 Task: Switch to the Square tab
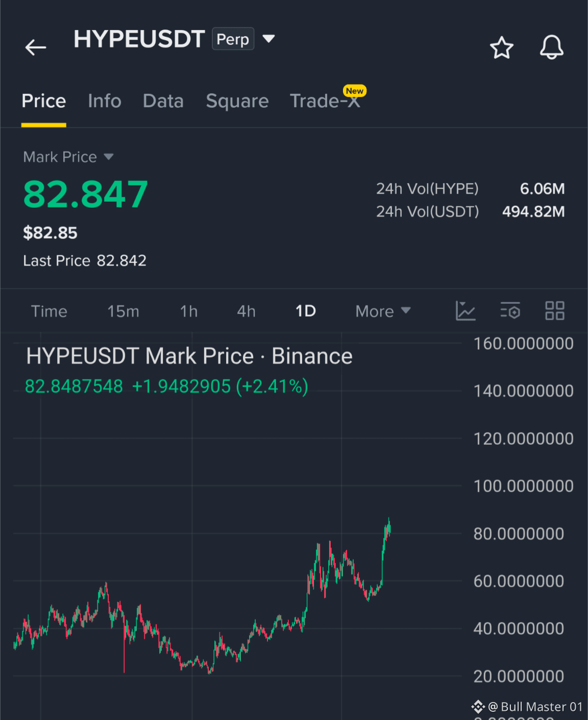(x=237, y=101)
